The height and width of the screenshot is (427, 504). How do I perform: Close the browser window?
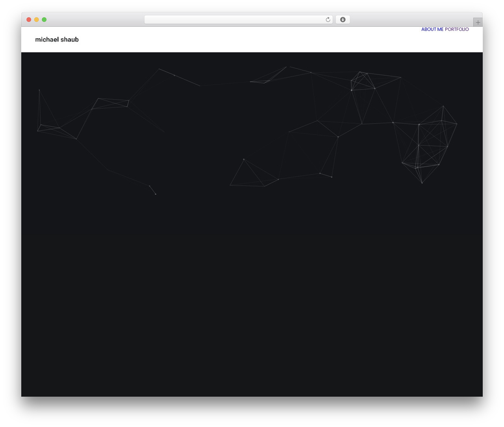29,20
